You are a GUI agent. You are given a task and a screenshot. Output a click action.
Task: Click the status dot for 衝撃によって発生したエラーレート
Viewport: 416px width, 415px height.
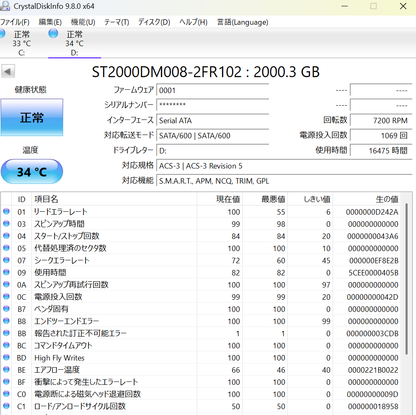(x=6, y=382)
